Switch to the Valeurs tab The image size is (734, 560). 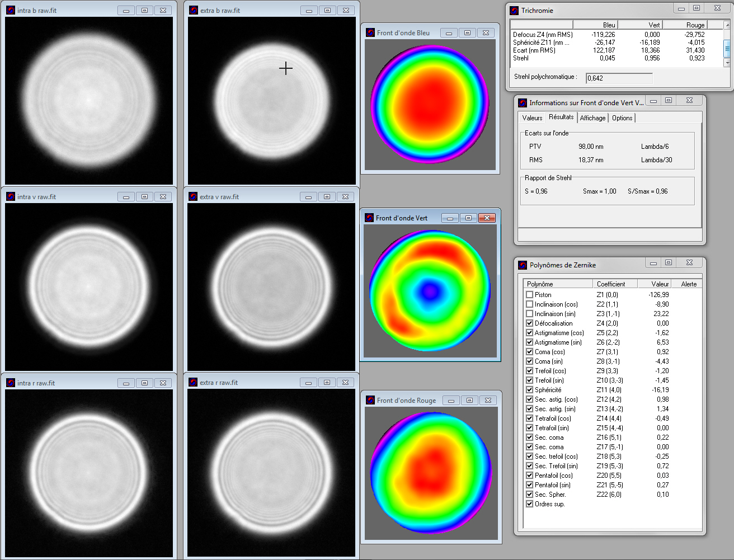532,117
